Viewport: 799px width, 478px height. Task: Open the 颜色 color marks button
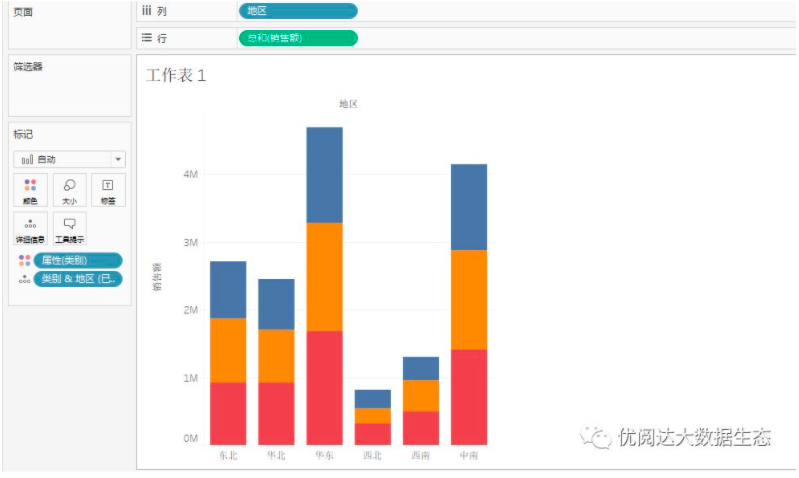[x=30, y=190]
